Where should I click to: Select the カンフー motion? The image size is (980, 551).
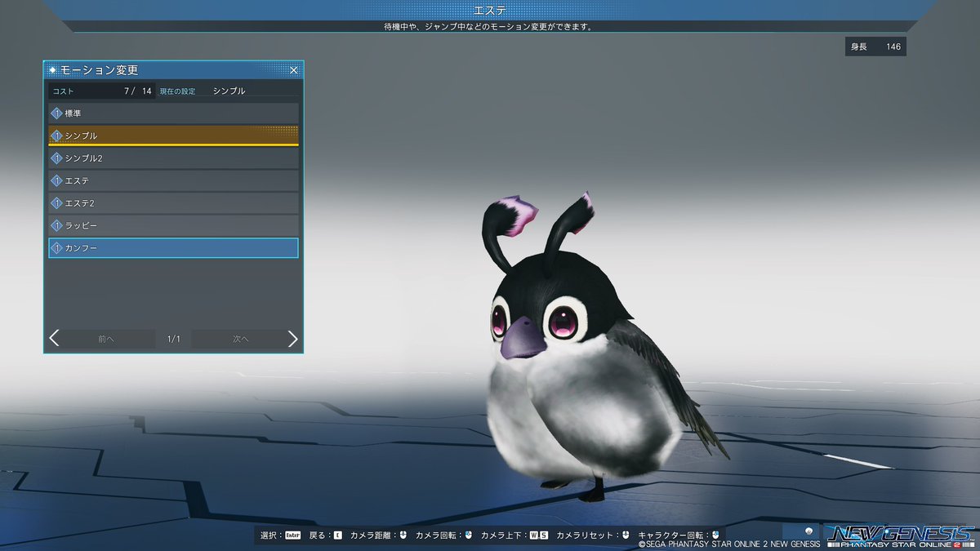tap(173, 247)
